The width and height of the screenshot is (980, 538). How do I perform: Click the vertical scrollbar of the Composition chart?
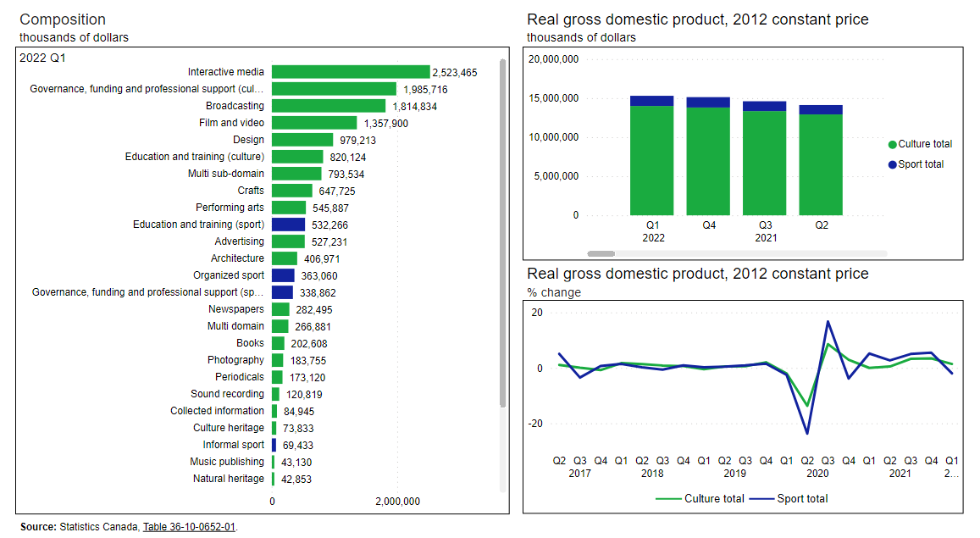[503, 233]
